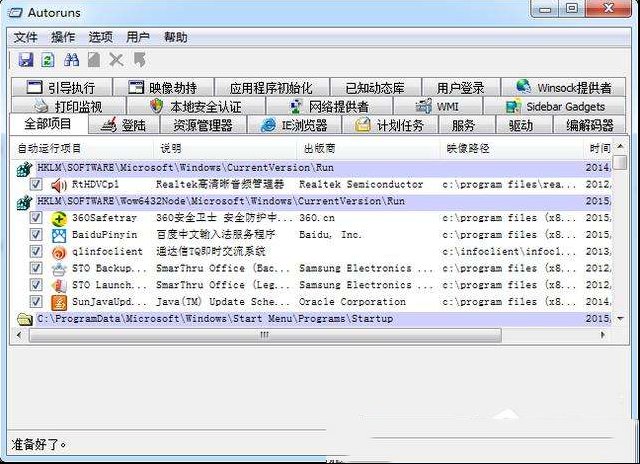Switch to the 已知动态库 tab
Viewport: 640px width, 464px height.
point(376,87)
